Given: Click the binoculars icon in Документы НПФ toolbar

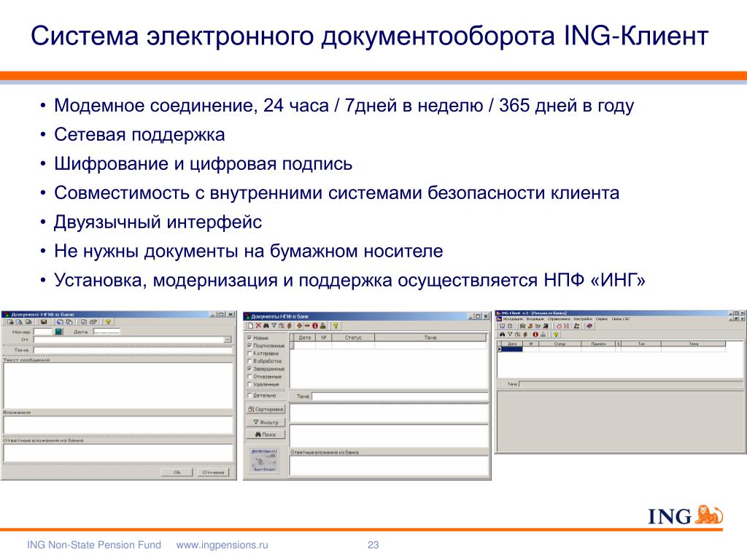Looking at the screenshot, I should (x=266, y=326).
